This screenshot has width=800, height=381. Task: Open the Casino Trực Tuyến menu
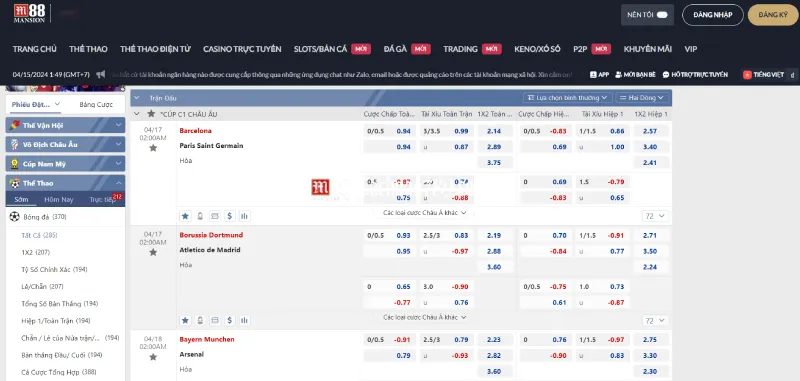(242, 49)
